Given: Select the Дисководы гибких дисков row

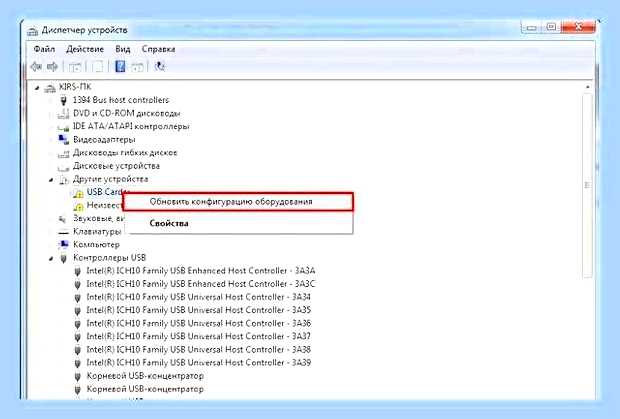Looking at the screenshot, I should click(125, 153).
